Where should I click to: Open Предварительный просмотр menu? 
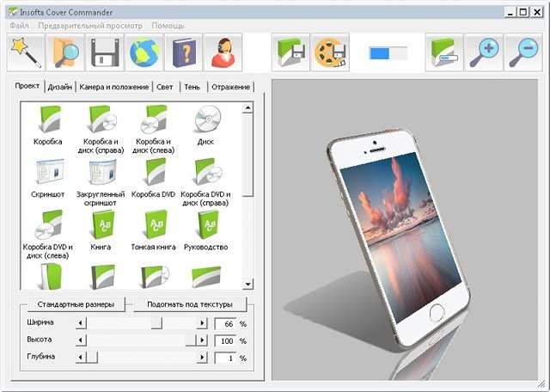tap(90, 26)
